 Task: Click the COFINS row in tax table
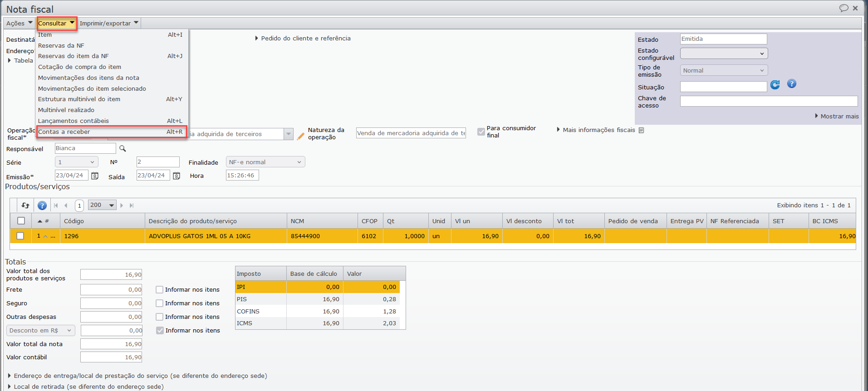coord(318,312)
